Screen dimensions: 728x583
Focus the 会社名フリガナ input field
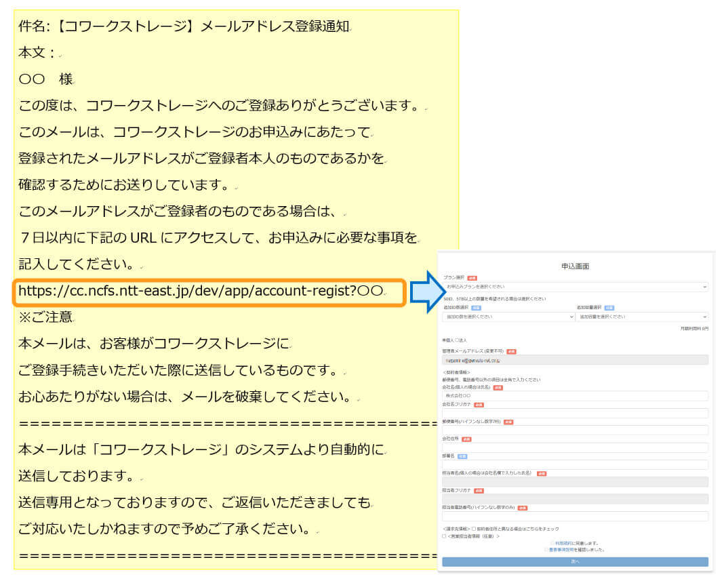pyautogui.click(x=575, y=413)
